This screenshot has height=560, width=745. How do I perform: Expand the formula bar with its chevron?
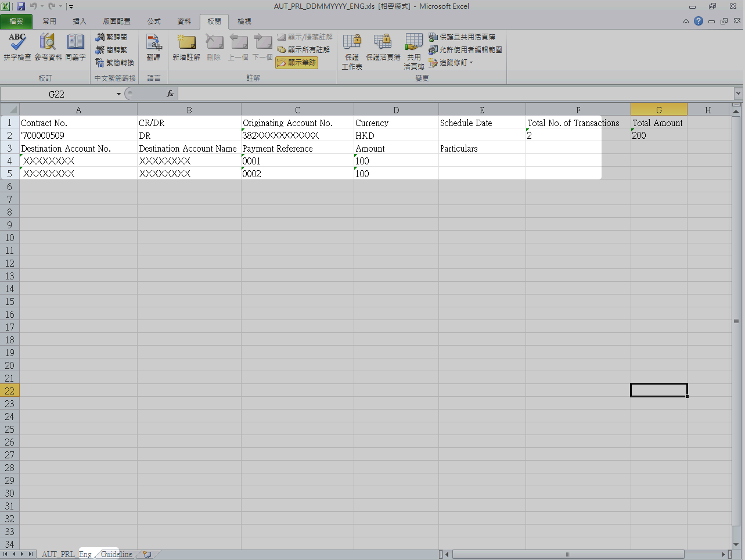coord(738,94)
